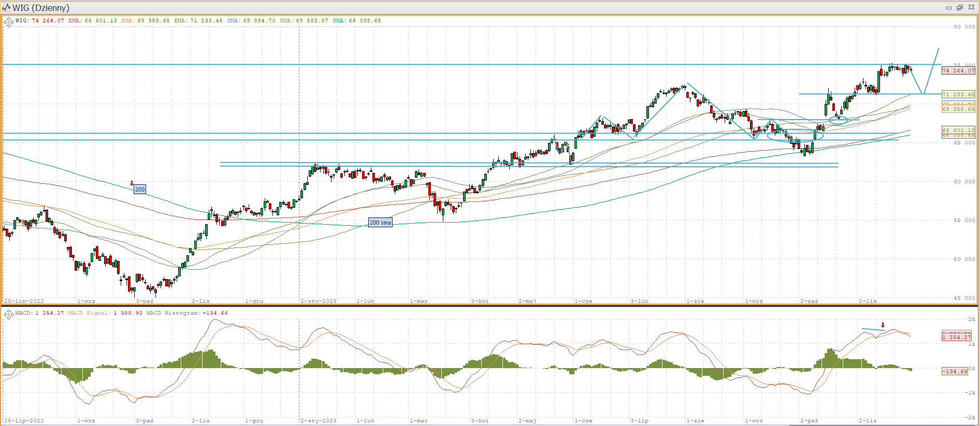Click the -134.66 histogram value axis tag
This screenshot has height=426, width=980.
point(955,371)
